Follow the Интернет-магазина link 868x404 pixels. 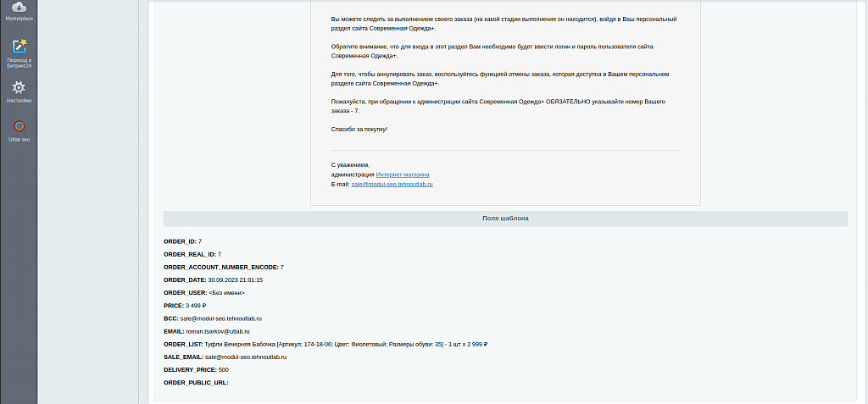coord(403,174)
